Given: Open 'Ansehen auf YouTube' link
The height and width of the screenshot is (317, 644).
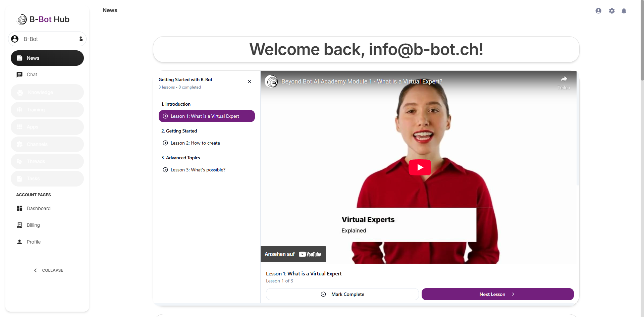Looking at the screenshot, I should [x=293, y=254].
